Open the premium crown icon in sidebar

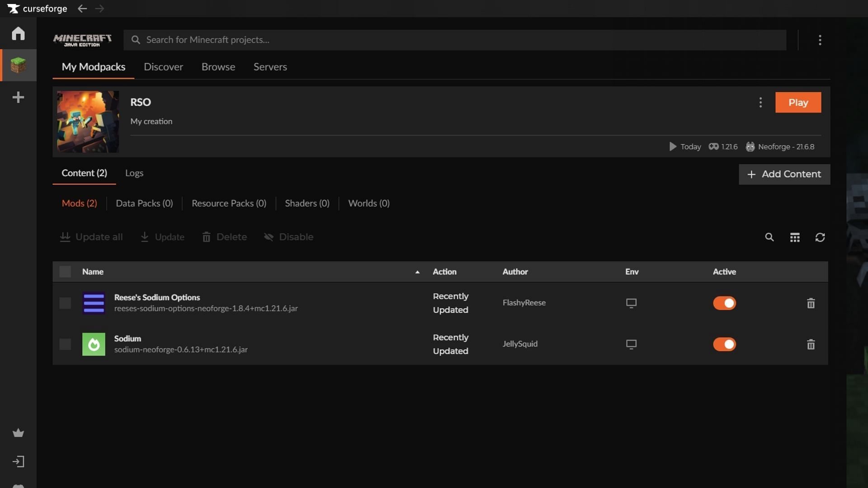(18, 433)
